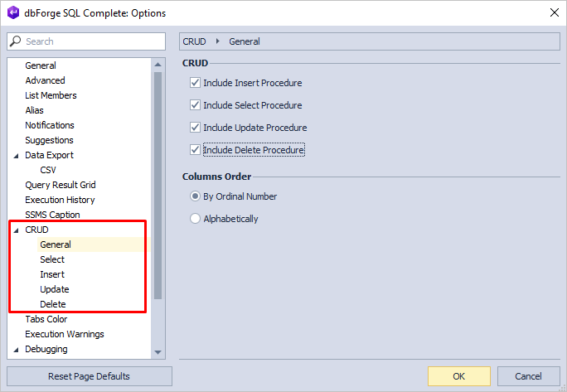Viewport: 567px width, 392px height.
Task: Select By Ordinal Number radio button
Action: pos(196,196)
